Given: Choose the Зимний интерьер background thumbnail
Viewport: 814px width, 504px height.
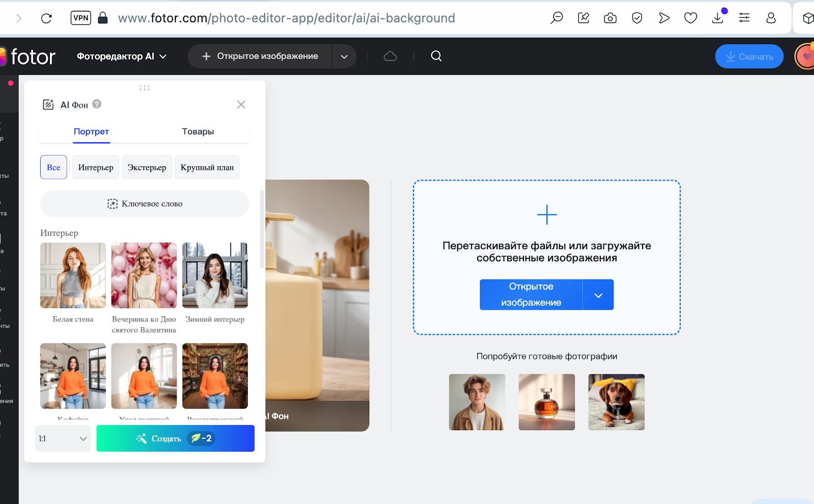Looking at the screenshot, I should (x=215, y=275).
